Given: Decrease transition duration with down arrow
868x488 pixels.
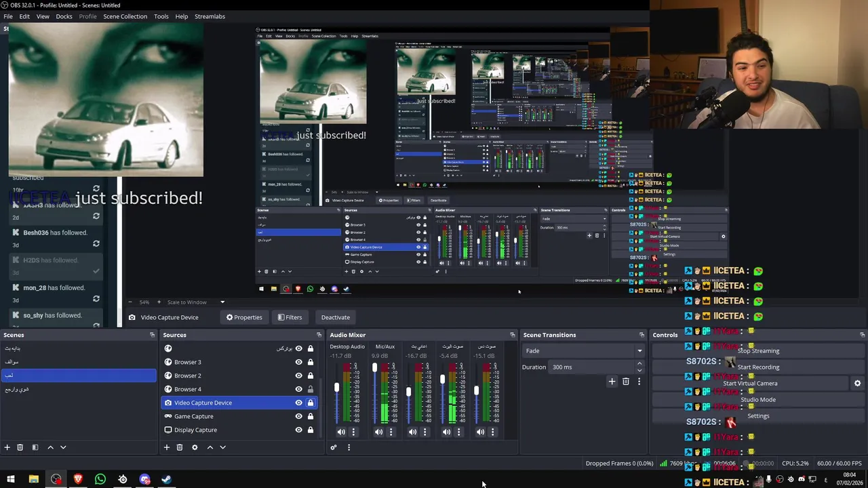Looking at the screenshot, I should point(639,370).
